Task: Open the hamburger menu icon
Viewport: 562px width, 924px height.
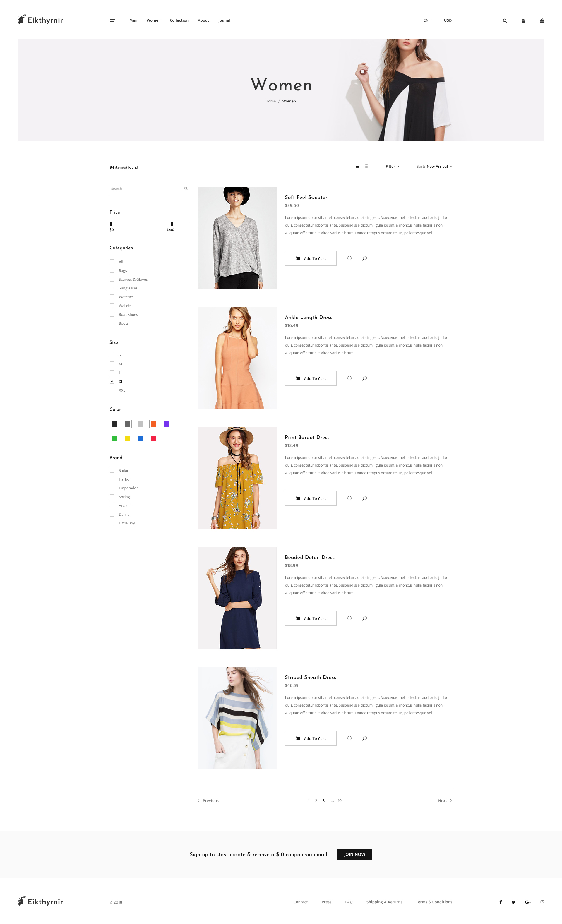Action: pyautogui.click(x=112, y=20)
